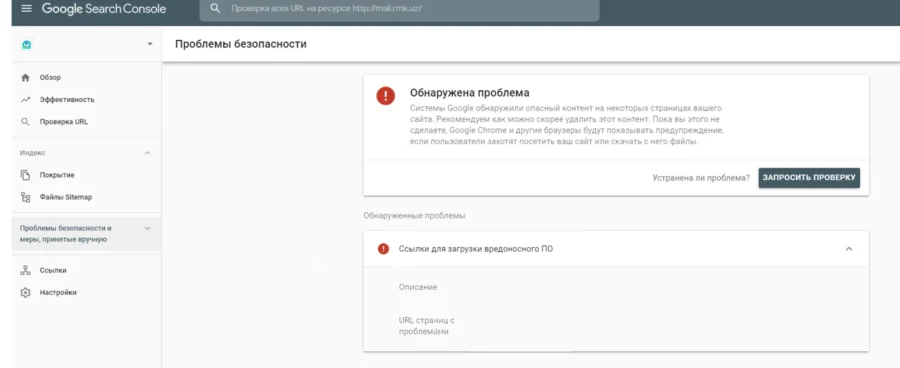Click the Проблемы безопасности page title

[x=240, y=44]
